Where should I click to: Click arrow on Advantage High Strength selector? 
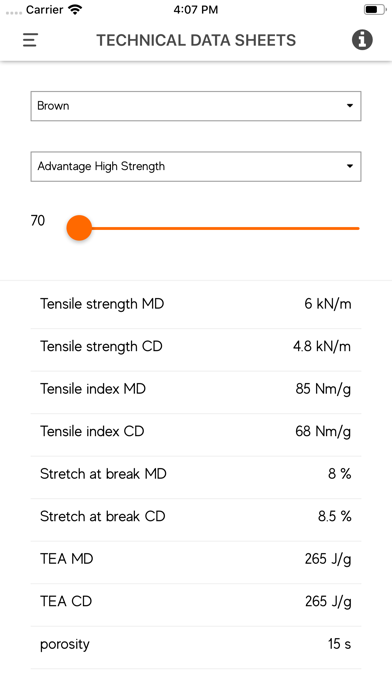click(350, 166)
